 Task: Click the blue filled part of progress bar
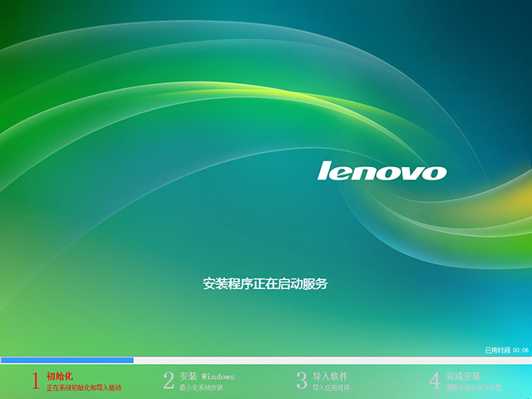66,361
